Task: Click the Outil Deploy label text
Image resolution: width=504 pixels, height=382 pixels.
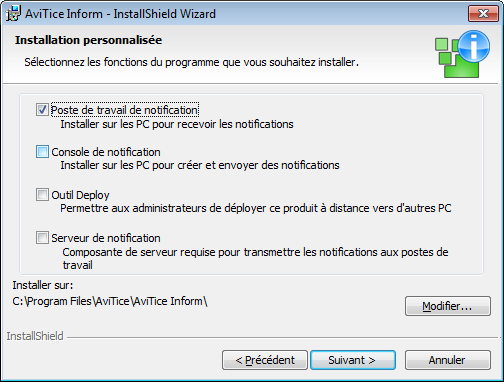Action: tap(80, 195)
